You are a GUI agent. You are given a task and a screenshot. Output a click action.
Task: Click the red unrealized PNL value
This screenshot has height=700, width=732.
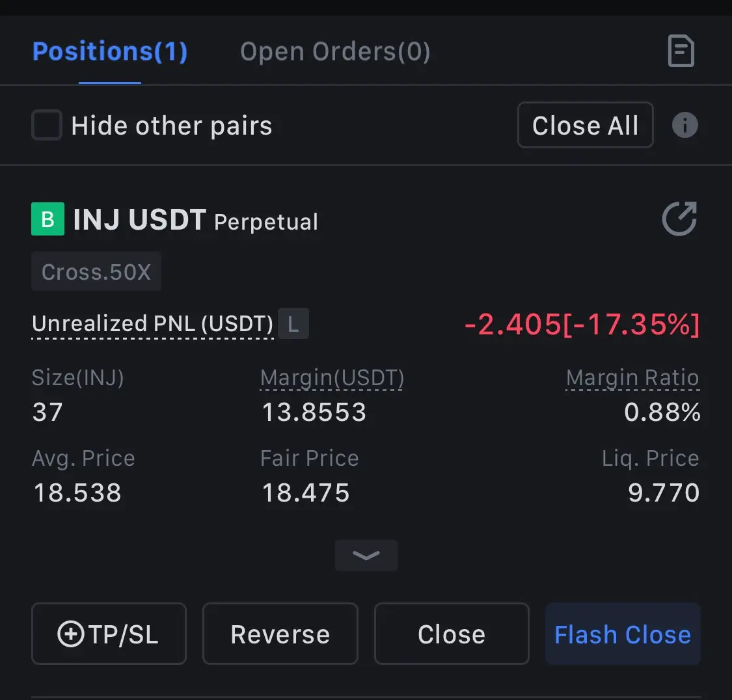(582, 324)
